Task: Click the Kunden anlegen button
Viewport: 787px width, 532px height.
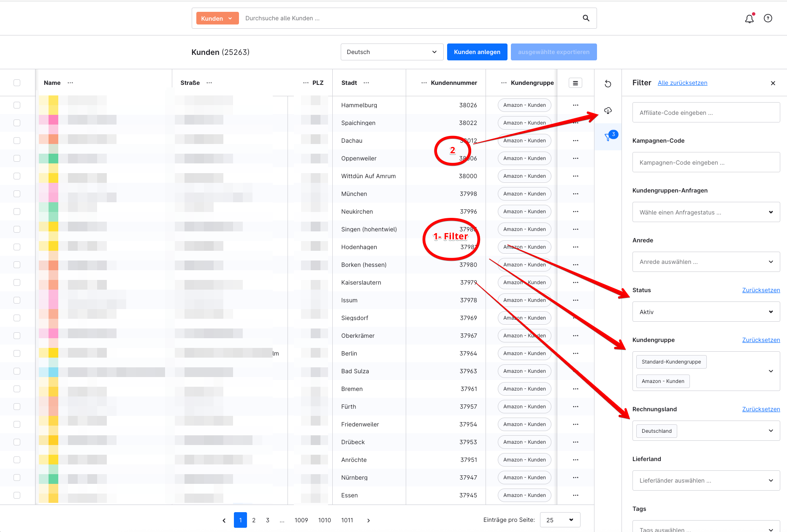Action: pyautogui.click(x=477, y=52)
